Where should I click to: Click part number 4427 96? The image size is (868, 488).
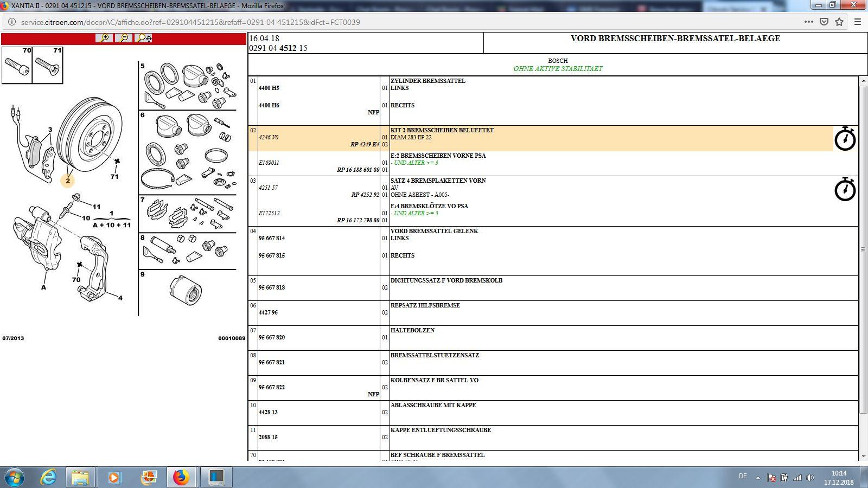coord(268,312)
